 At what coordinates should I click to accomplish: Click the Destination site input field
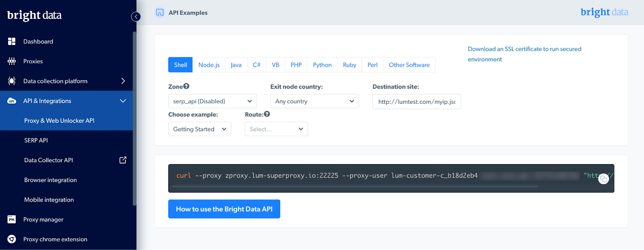click(417, 102)
